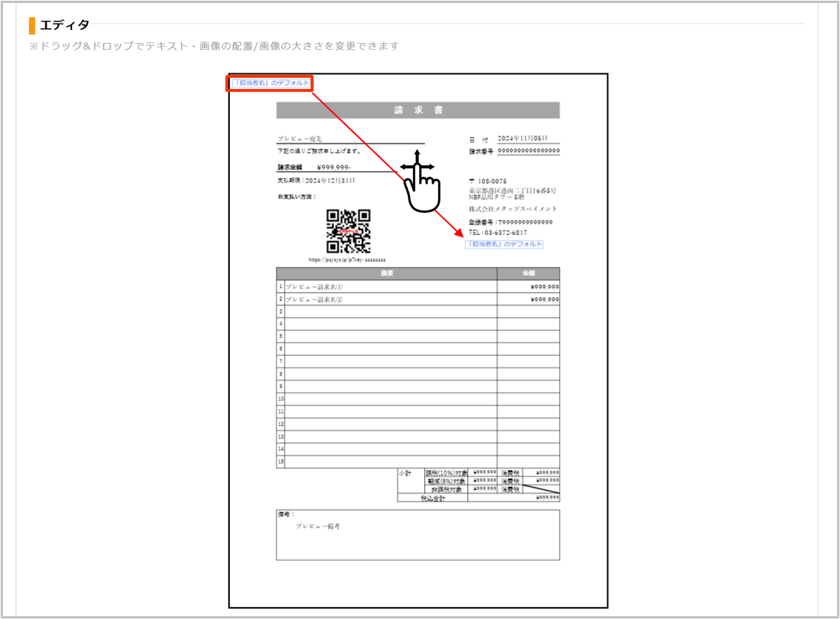840x619 pixels.
Task: Select row 2 プレビュー請求名② in the table
Action: pyautogui.click(x=314, y=299)
